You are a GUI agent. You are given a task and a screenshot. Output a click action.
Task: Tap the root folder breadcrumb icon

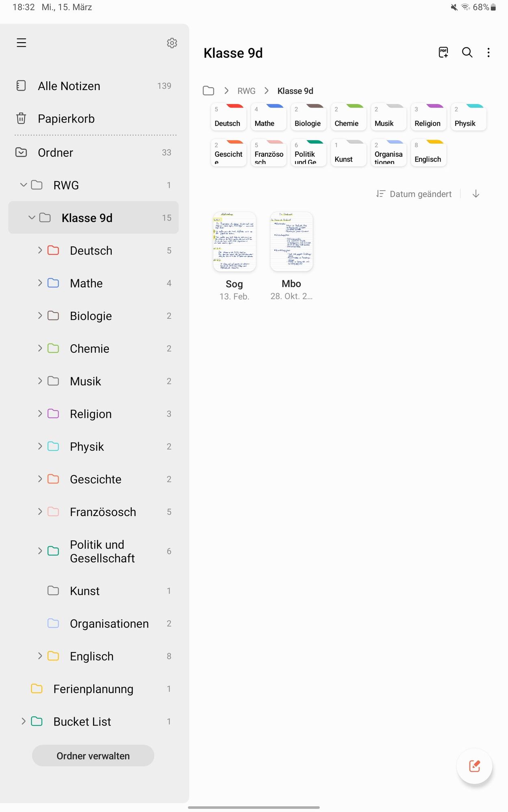208,91
